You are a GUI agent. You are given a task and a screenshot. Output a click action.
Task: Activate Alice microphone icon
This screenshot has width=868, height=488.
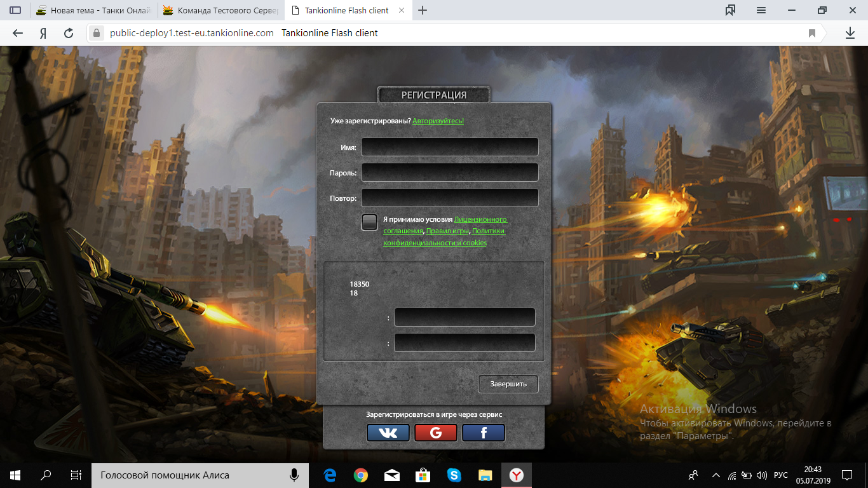tap(294, 475)
